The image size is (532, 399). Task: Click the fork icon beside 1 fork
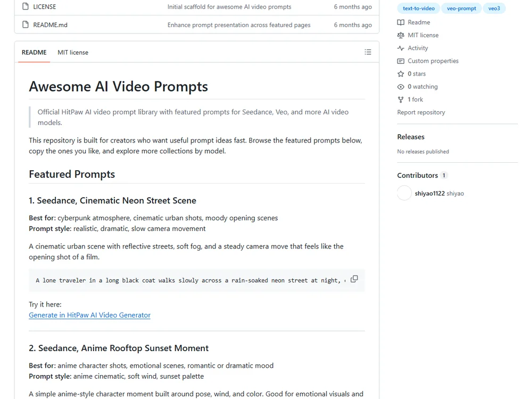pyautogui.click(x=401, y=100)
